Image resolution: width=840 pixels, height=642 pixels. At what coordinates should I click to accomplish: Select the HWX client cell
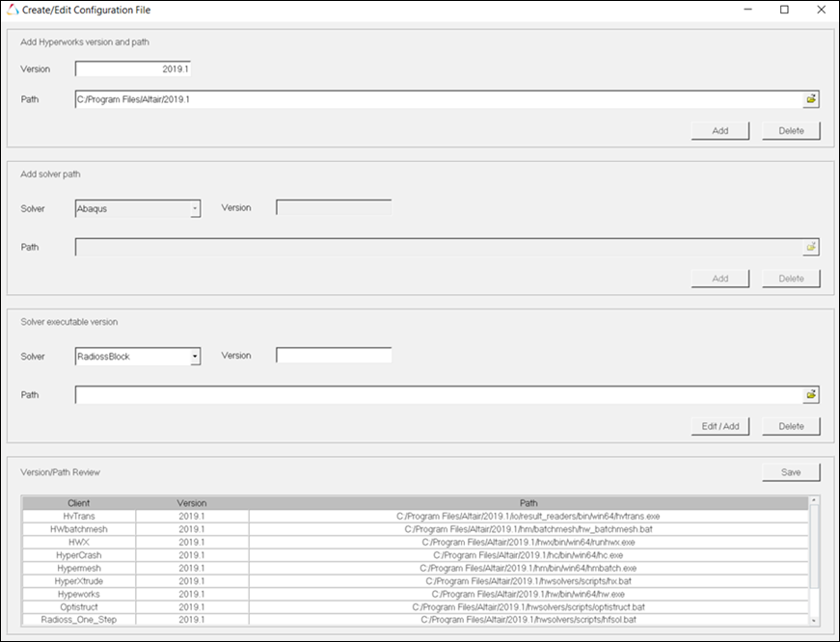click(79, 542)
